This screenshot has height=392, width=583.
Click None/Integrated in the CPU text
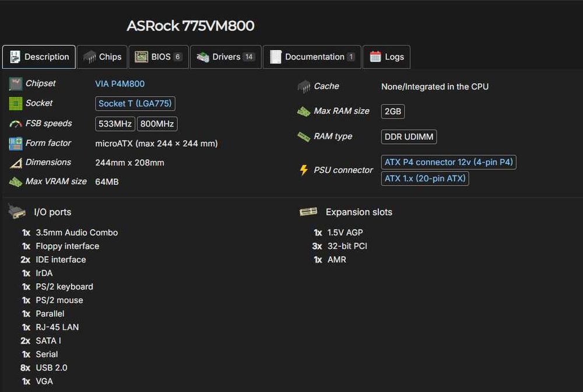pos(435,87)
